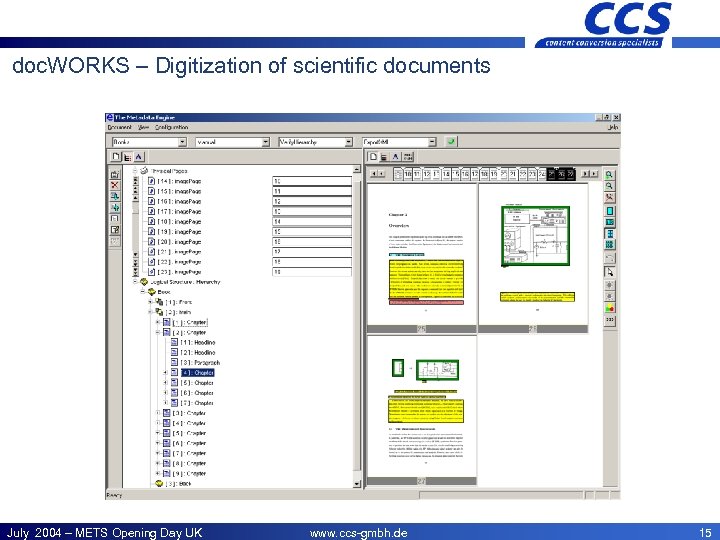Click the zoom out magnifier on right toolbar

(x=609, y=186)
